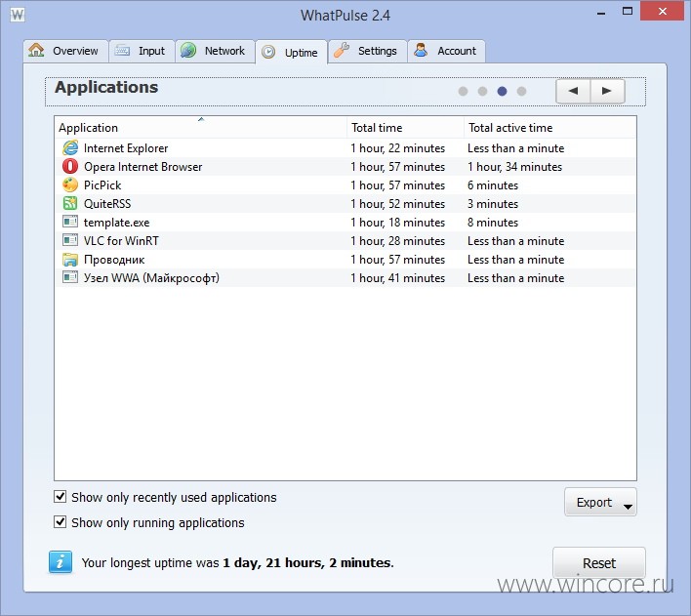Click the sort arrow above Application column
Viewport: 691px width, 616px height.
pyautogui.click(x=201, y=119)
